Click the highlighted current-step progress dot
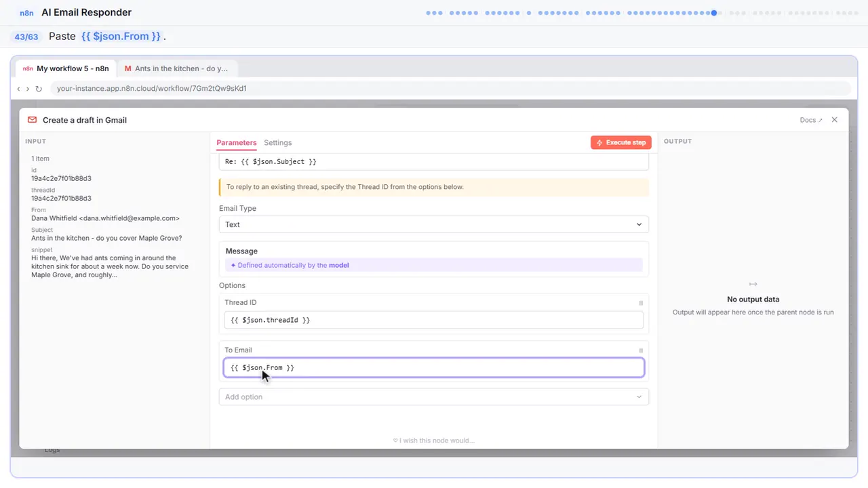 pyautogui.click(x=714, y=13)
